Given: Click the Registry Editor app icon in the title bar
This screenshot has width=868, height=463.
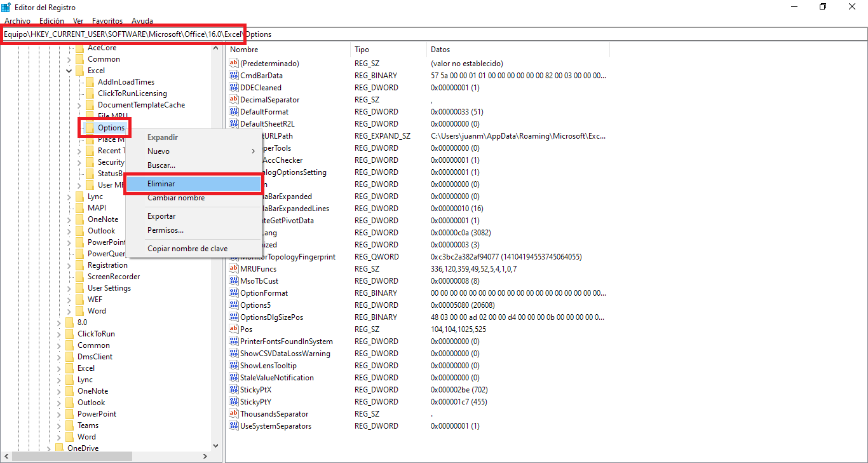Looking at the screenshot, I should click(6, 7).
